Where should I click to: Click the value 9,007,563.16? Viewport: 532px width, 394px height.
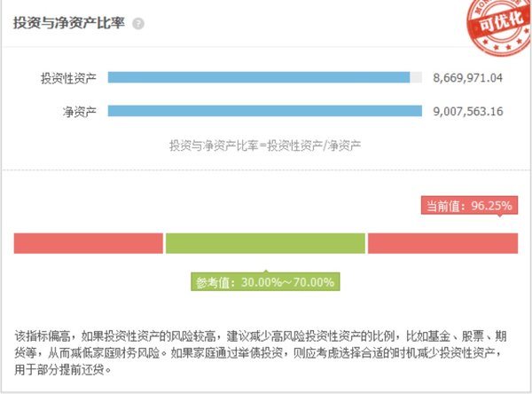tap(468, 112)
